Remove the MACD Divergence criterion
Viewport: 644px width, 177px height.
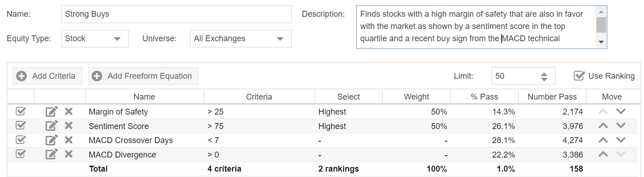[69, 155]
